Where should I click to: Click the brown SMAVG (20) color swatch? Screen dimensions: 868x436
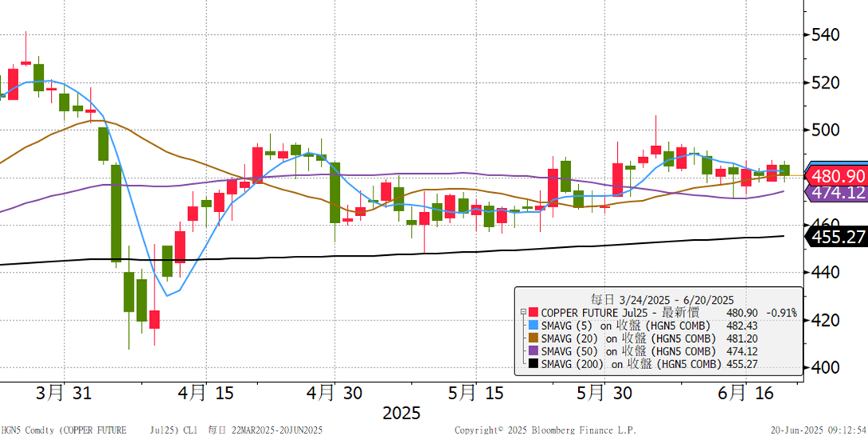[533, 339]
